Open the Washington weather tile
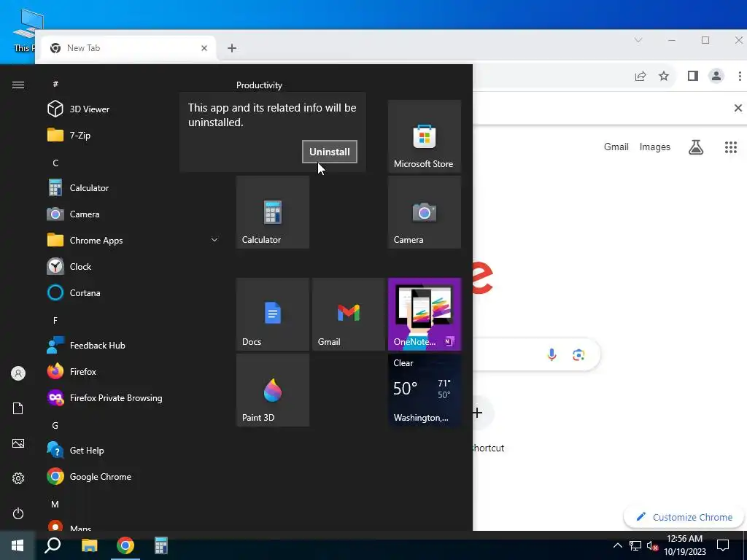The width and height of the screenshot is (747, 560). pyautogui.click(x=424, y=390)
